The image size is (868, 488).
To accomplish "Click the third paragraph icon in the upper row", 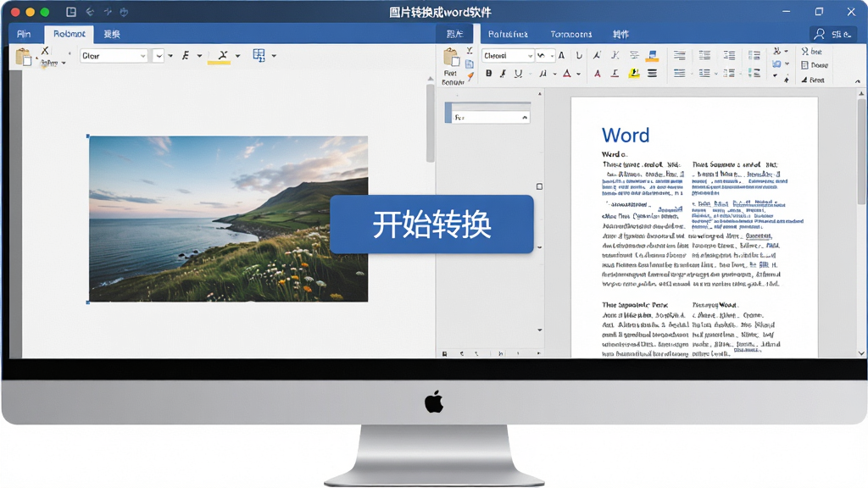I will pyautogui.click(x=729, y=55).
